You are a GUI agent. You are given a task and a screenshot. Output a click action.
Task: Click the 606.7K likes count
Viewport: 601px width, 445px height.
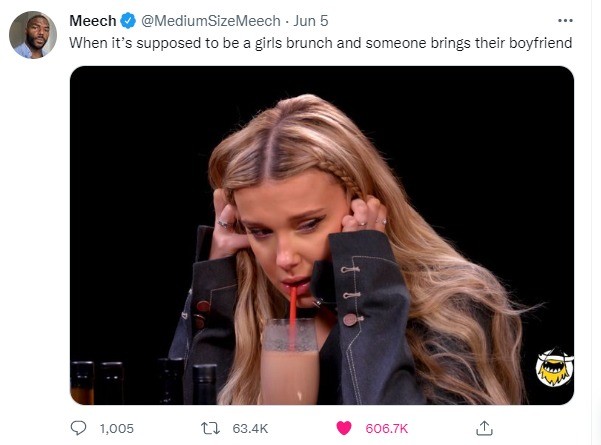[387, 428]
